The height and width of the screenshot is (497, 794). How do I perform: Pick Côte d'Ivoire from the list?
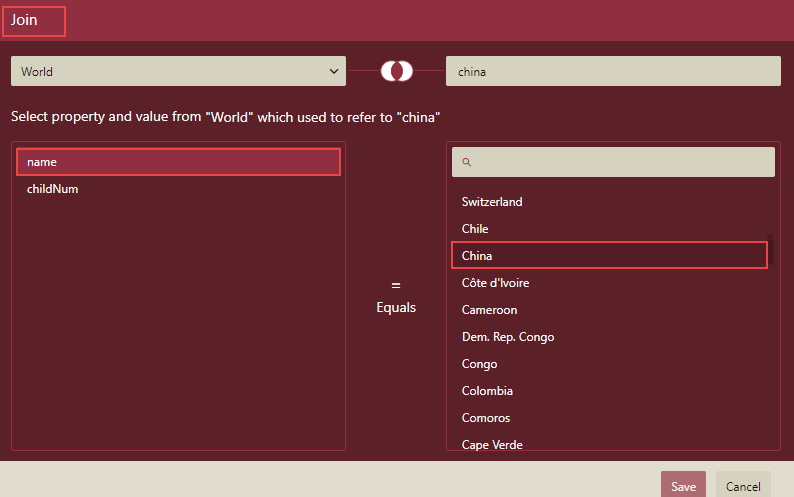click(x=609, y=283)
